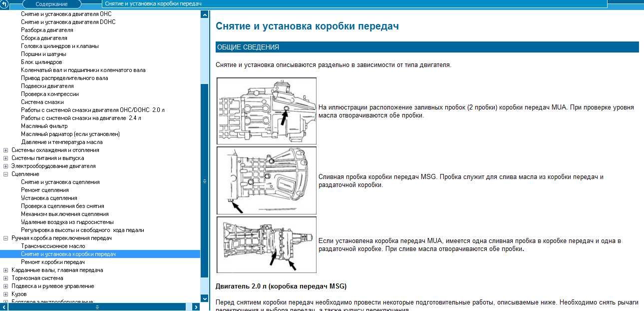
Task: Expand the Системы охлаждения и отопления node
Action: pos(6,150)
